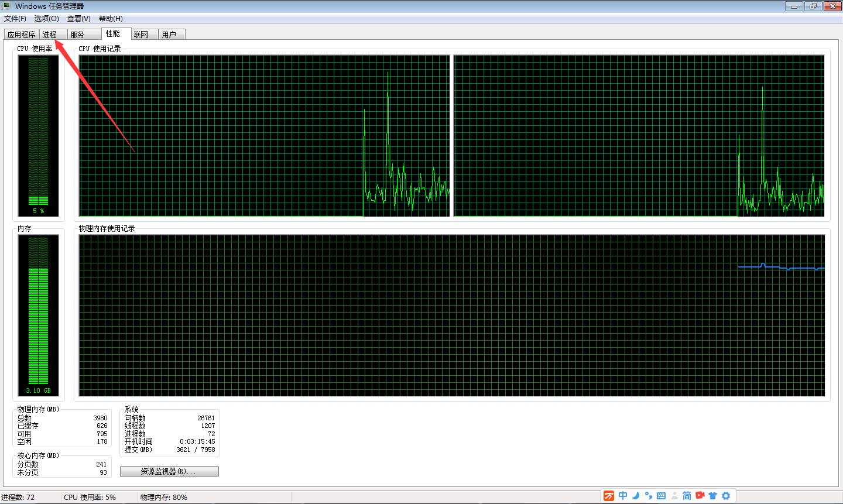This screenshot has height=504, width=843.
Task: Open the 文件(F) menu
Action: pyautogui.click(x=15, y=19)
